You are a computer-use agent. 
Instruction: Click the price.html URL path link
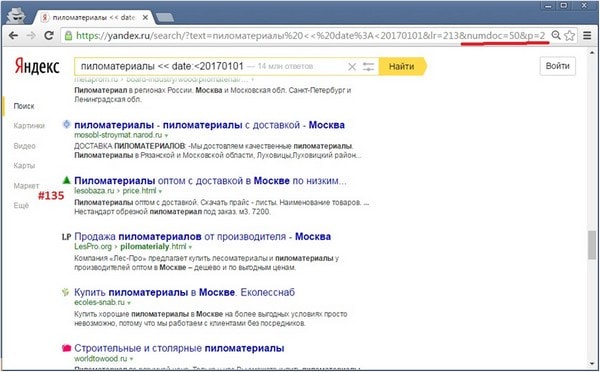139,191
